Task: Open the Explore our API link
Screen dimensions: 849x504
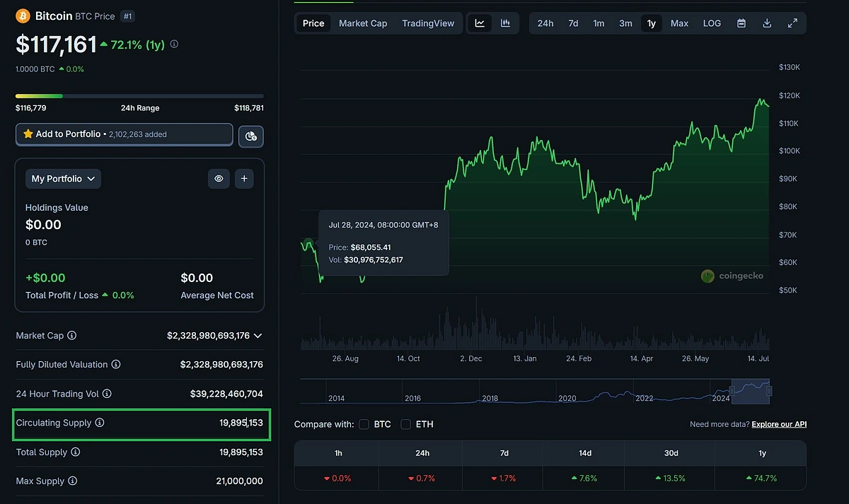Action: point(779,424)
